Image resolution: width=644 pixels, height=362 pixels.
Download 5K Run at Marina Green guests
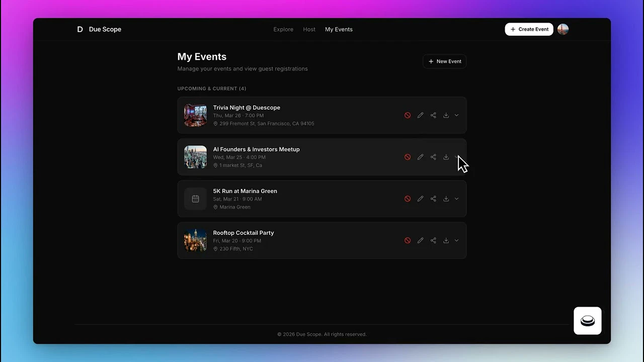(x=446, y=199)
